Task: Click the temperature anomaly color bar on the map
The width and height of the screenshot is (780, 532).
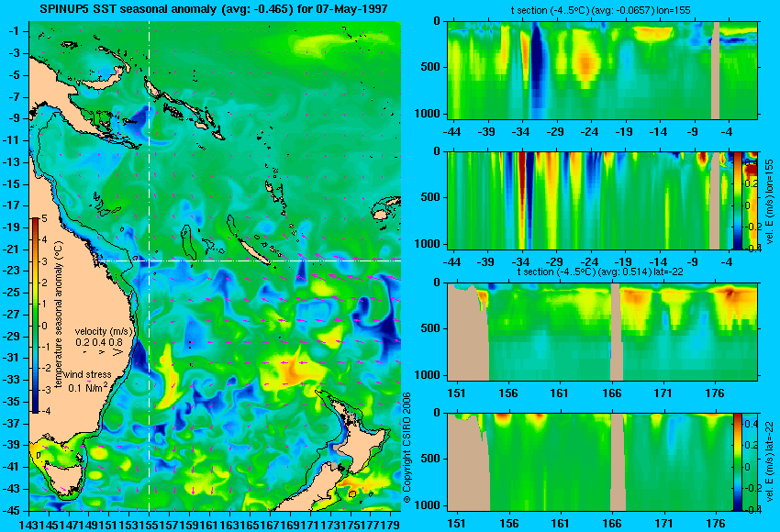Action: (35, 315)
